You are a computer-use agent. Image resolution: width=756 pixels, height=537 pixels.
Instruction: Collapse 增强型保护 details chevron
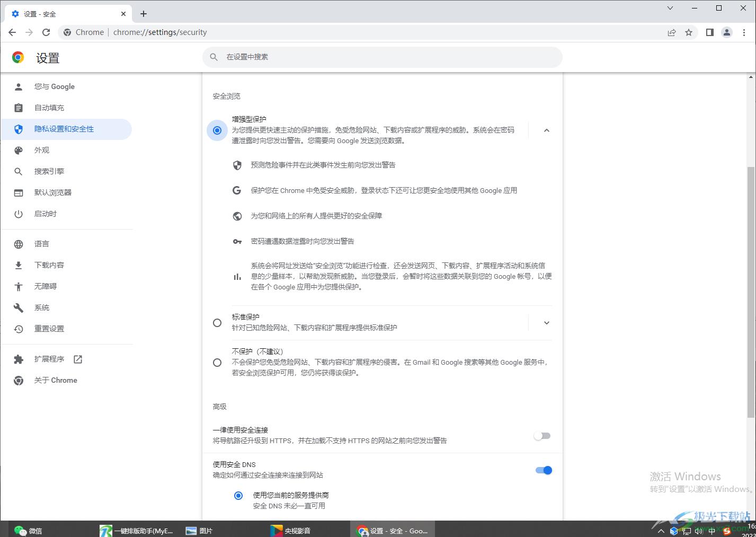coord(547,130)
